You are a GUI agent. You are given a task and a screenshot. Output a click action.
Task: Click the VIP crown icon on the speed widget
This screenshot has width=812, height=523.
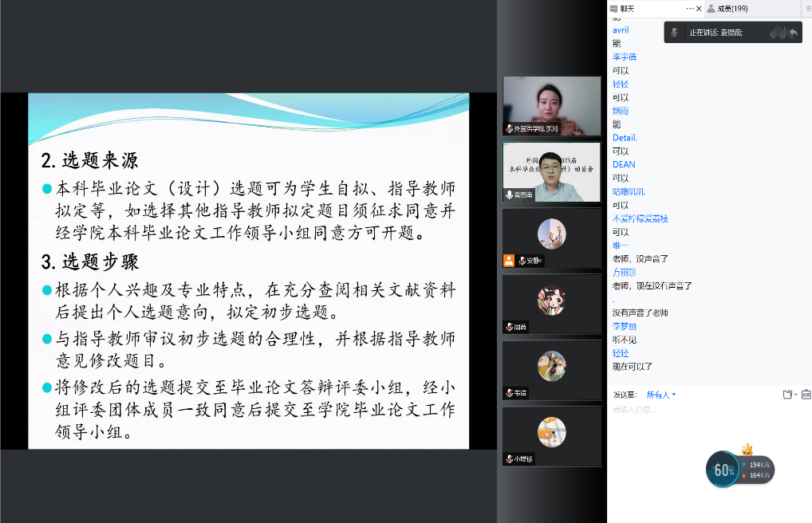tap(747, 450)
